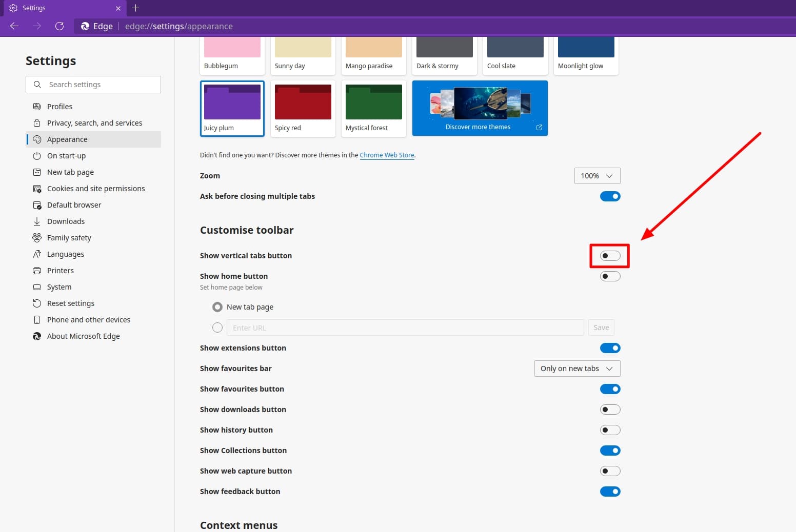Open Phone and other devices settings

[x=88, y=319]
